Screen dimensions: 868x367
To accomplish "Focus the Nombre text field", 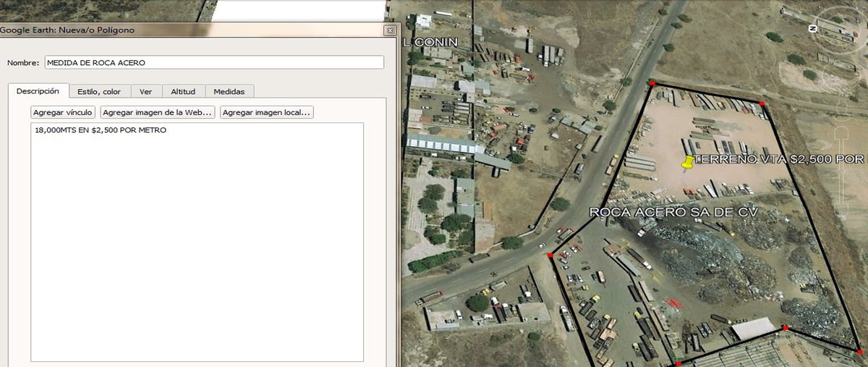I will tap(214, 63).
